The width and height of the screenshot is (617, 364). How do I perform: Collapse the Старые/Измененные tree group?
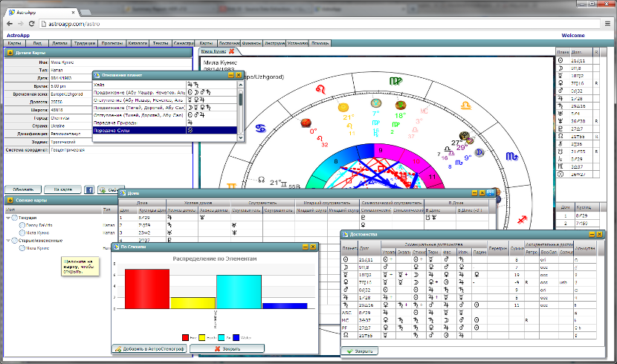click(9, 240)
